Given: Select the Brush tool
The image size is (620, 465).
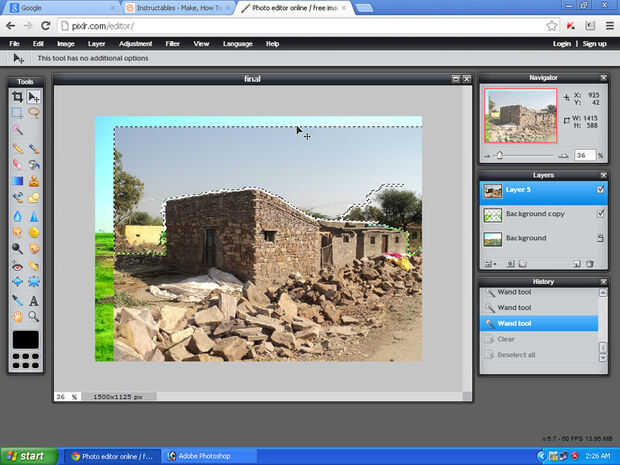Looking at the screenshot, I should coord(34,149).
